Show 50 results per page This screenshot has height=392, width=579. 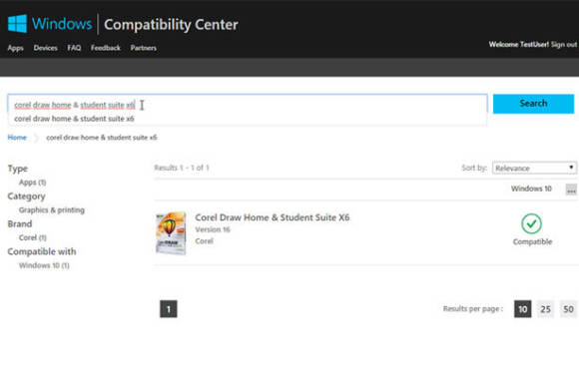point(568,309)
